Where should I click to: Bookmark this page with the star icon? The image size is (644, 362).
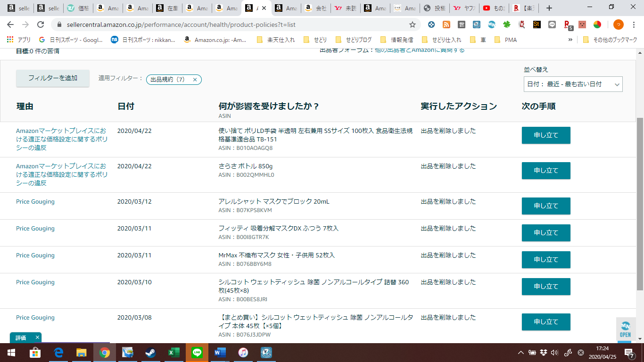[413, 25]
